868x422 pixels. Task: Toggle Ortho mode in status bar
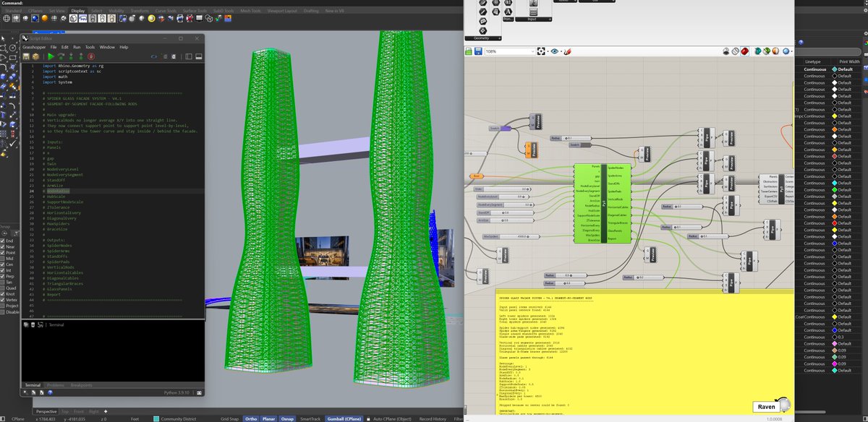click(252, 418)
